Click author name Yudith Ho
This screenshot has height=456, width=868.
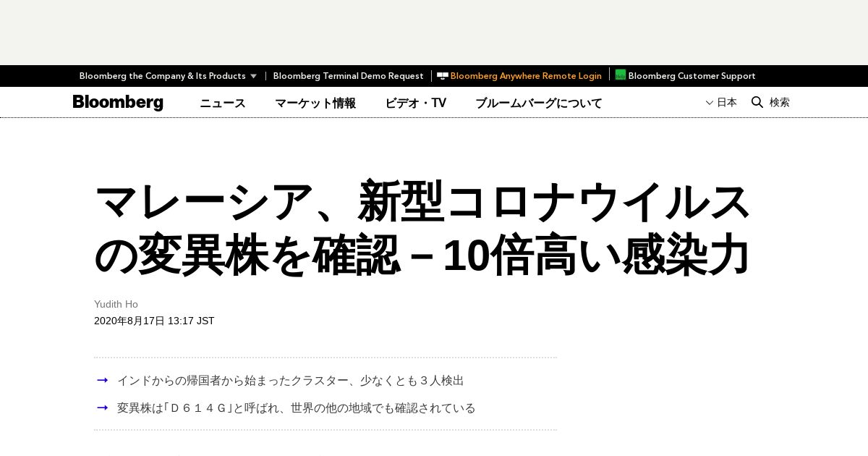click(x=116, y=304)
